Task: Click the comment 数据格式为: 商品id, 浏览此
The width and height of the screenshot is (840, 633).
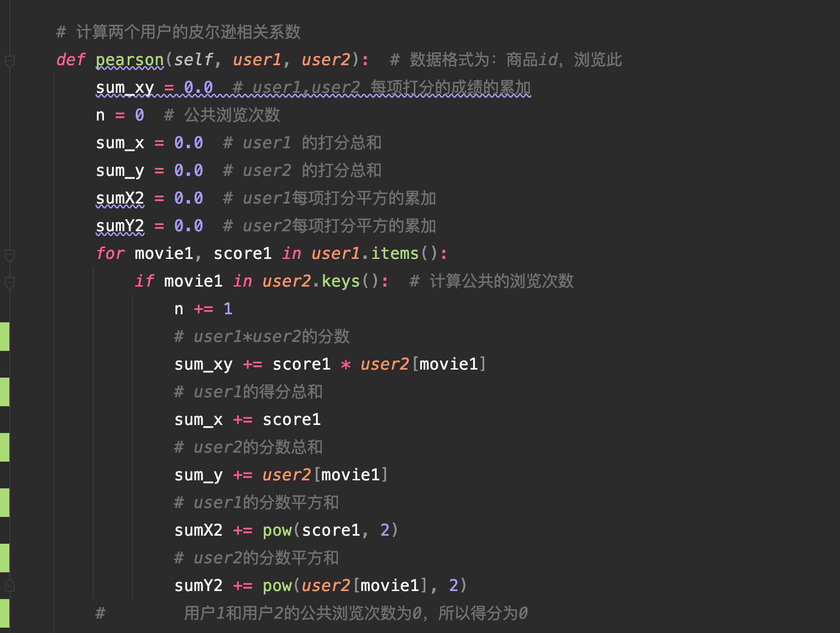Action: pyautogui.click(x=506, y=60)
